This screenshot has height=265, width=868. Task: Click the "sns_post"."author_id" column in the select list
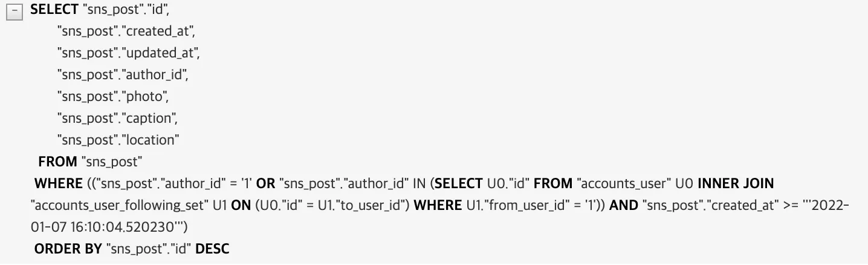click(123, 74)
